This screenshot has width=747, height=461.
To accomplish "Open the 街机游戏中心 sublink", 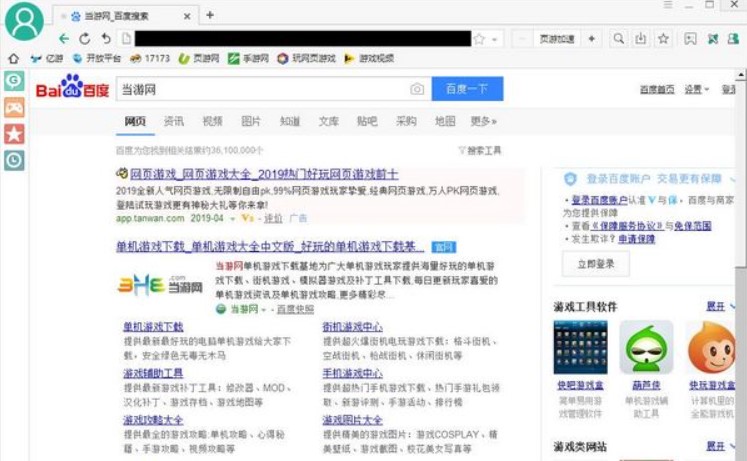I will point(353,327).
